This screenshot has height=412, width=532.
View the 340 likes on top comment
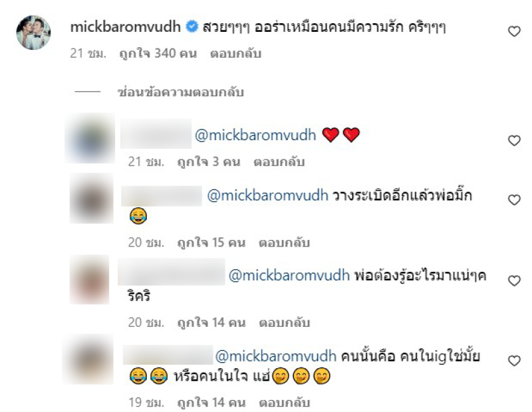click(x=158, y=54)
